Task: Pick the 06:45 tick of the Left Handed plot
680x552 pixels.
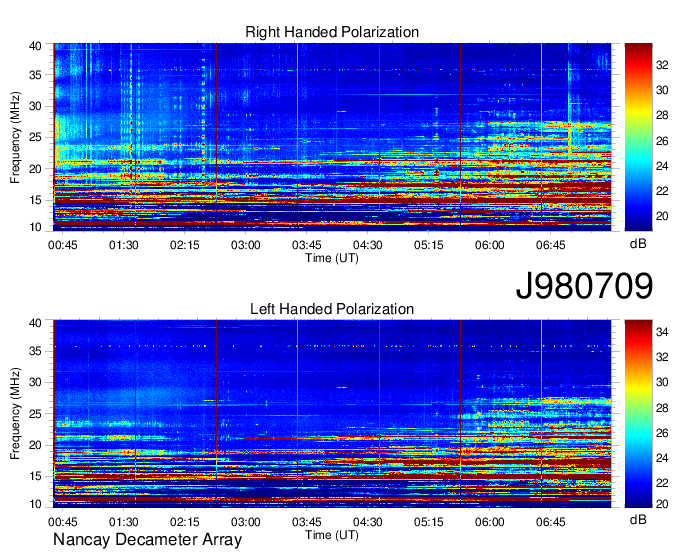Action: point(551,522)
